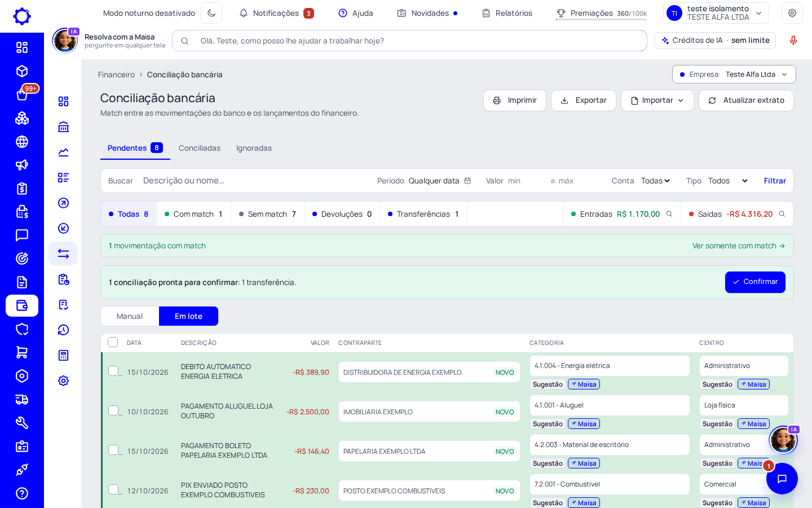
Task: Click the Premiações 360/100k progress bar
Action: pyautogui.click(x=601, y=19)
